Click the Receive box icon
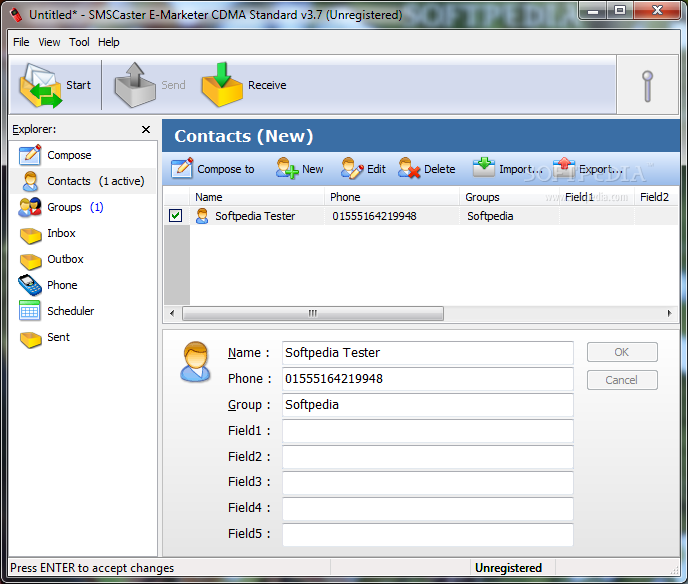 coord(222,85)
